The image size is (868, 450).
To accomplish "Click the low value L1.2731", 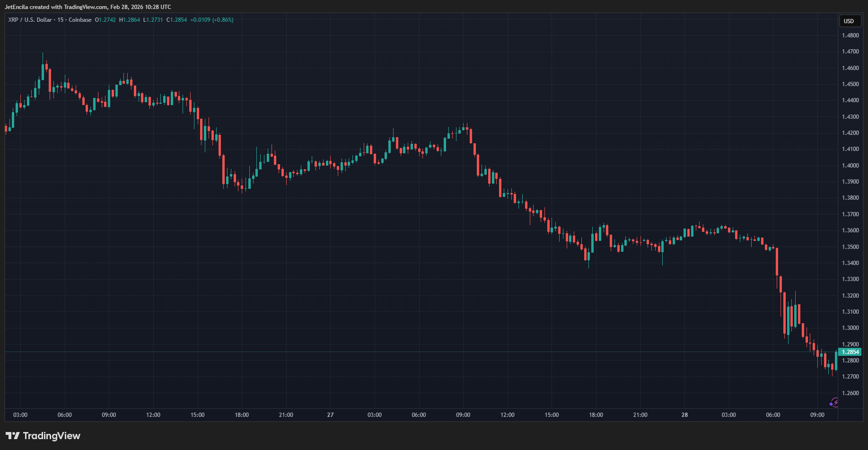I will 153,20.
